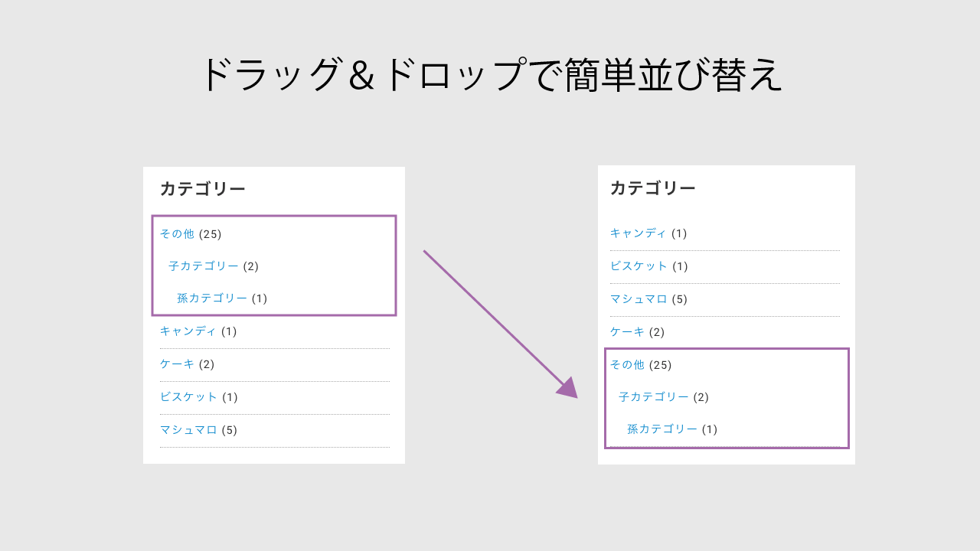Click ビスケット link in the left list
This screenshot has width=980, height=551.
point(189,397)
